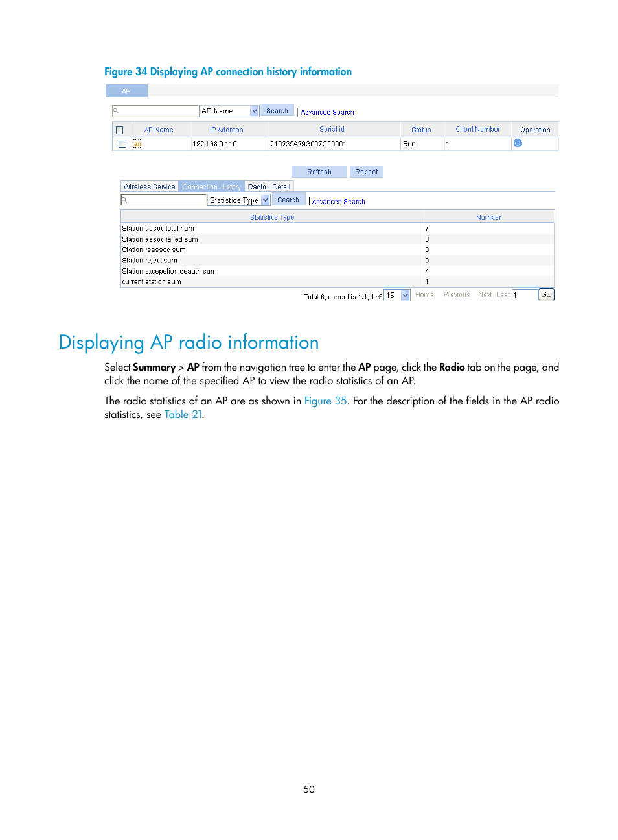Viewport: 618px width, 840px height.
Task: Click the AP icon next to row checkbox
Action: click(137, 144)
